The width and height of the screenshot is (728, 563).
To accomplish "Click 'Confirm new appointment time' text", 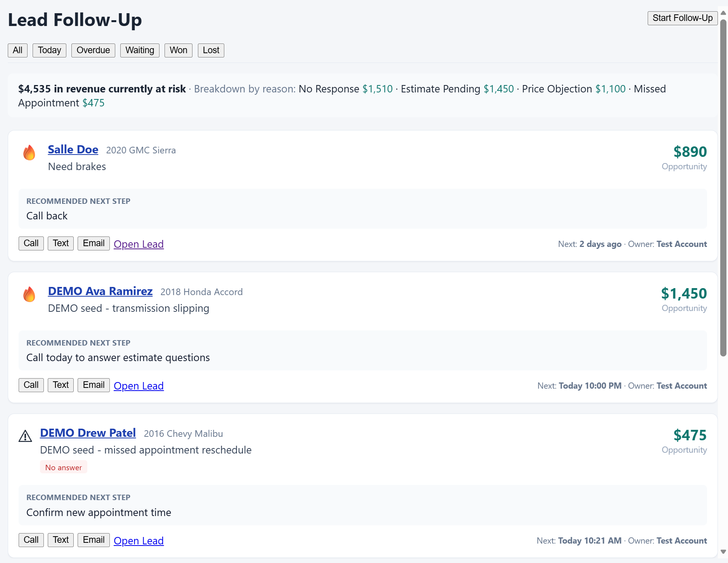I will pyautogui.click(x=99, y=513).
